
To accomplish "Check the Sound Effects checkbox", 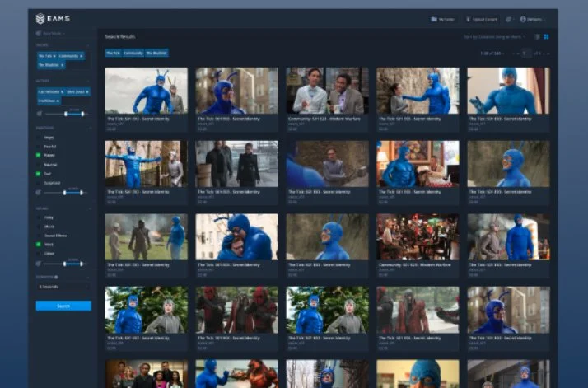I will 38,236.
